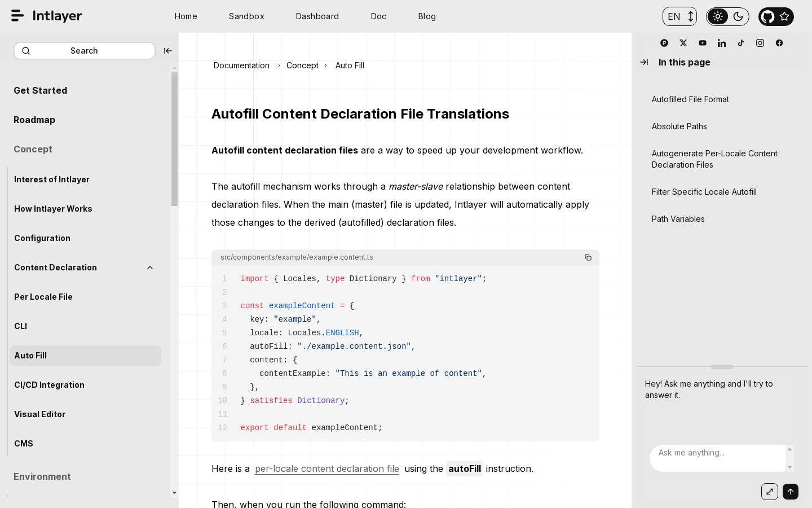
Task: Jump to Absolute Paths section
Action: tap(679, 126)
